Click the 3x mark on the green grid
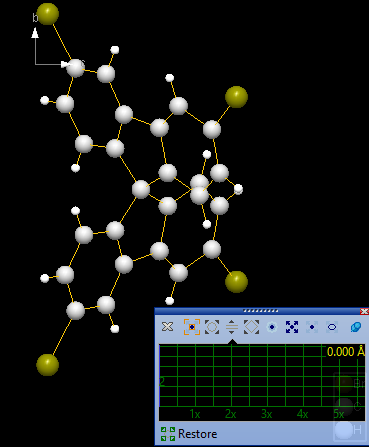369x447 pixels. (x=267, y=414)
